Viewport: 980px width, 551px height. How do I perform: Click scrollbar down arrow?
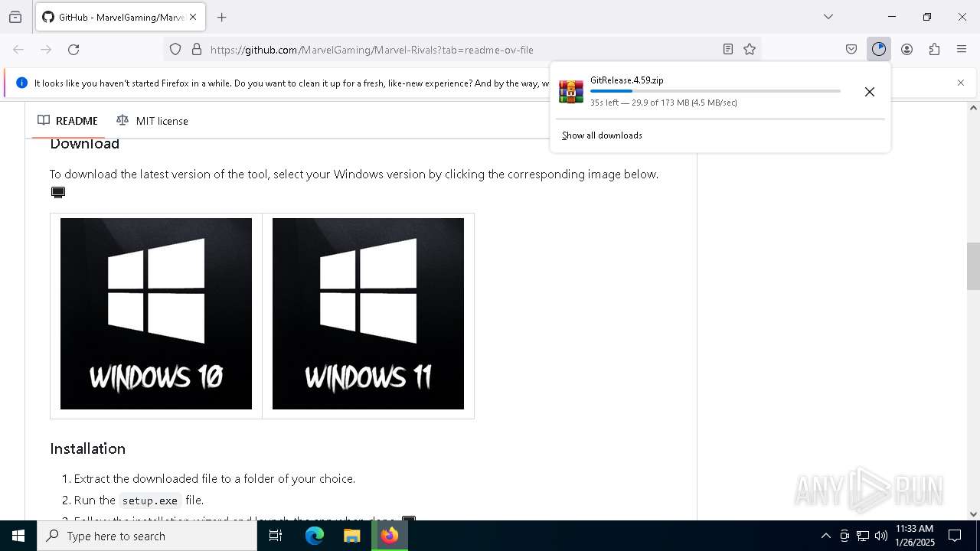pyautogui.click(x=973, y=514)
